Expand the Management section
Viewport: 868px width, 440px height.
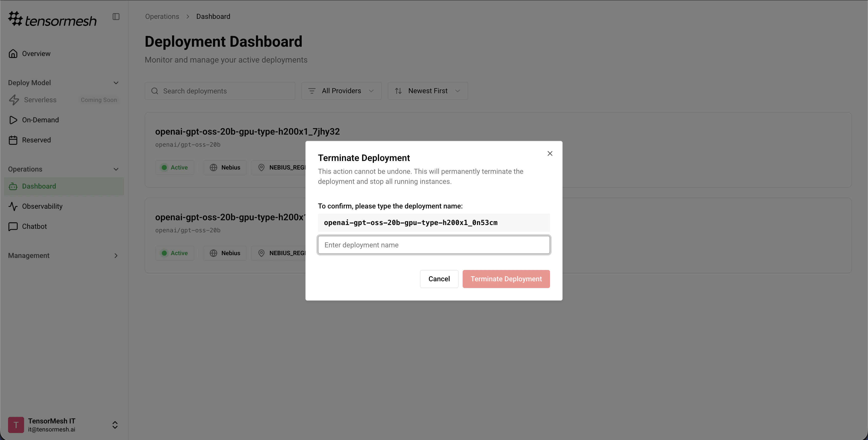[x=116, y=256]
